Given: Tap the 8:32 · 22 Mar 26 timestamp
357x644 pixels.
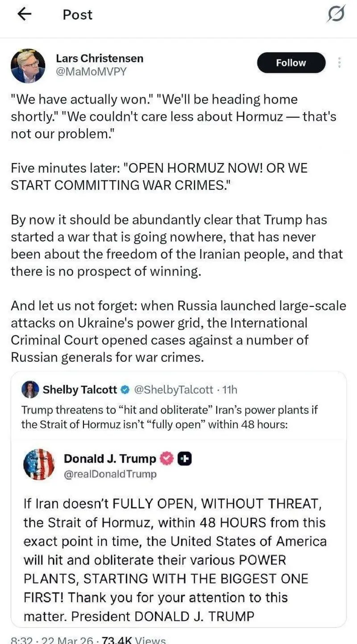Looking at the screenshot, I should pos(52,640).
